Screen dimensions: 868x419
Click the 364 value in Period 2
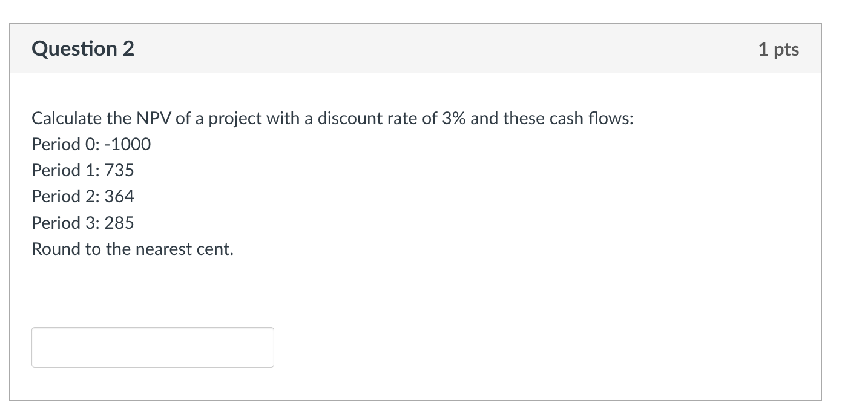click(120, 196)
